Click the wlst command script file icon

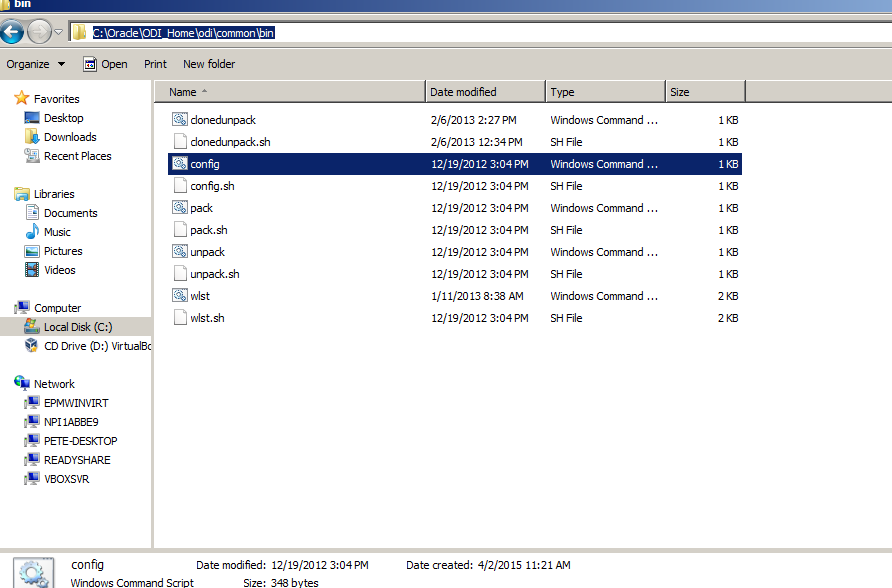(180, 296)
